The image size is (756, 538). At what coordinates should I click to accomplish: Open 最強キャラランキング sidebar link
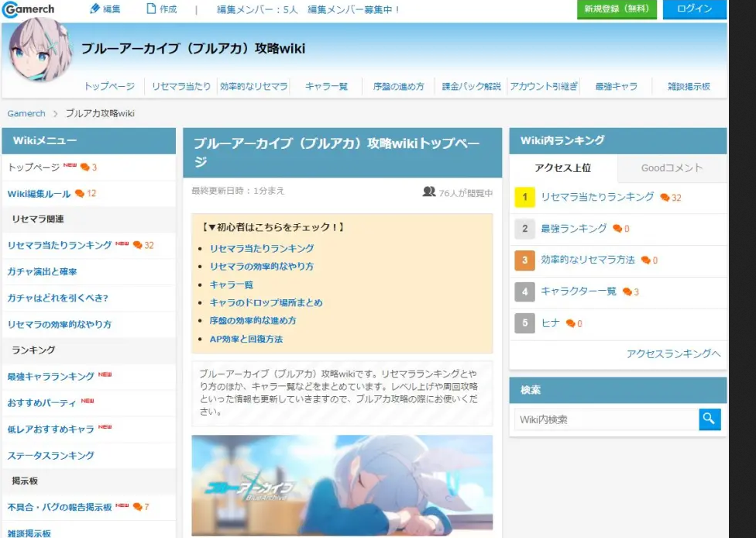[x=50, y=376]
